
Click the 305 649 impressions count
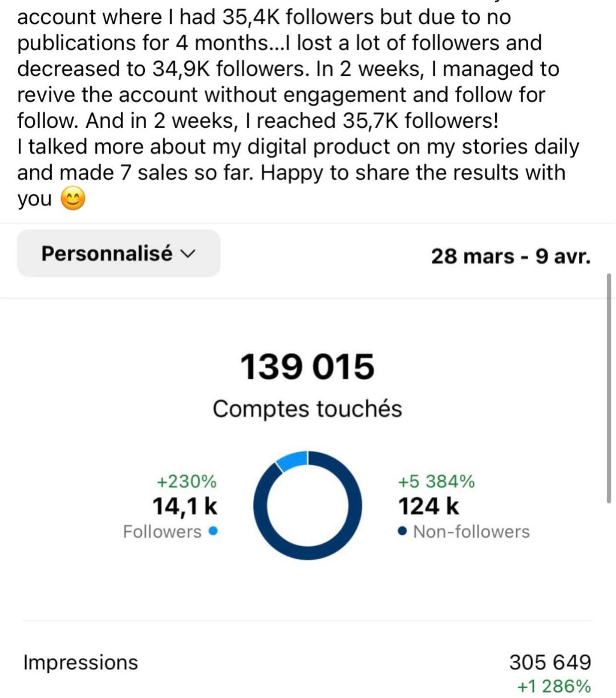coord(550,662)
